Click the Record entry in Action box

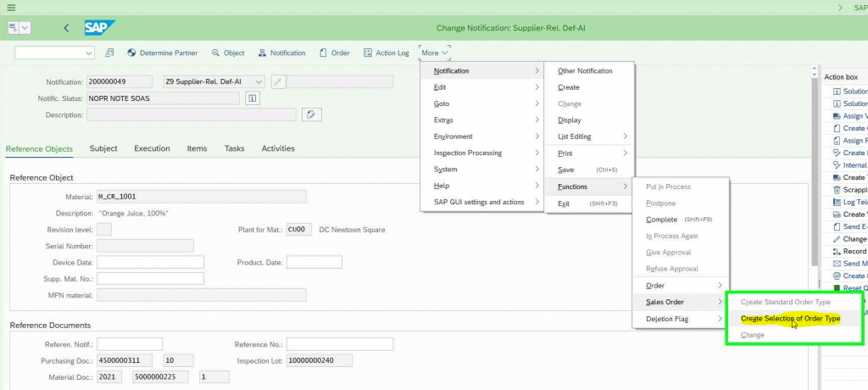850,251
